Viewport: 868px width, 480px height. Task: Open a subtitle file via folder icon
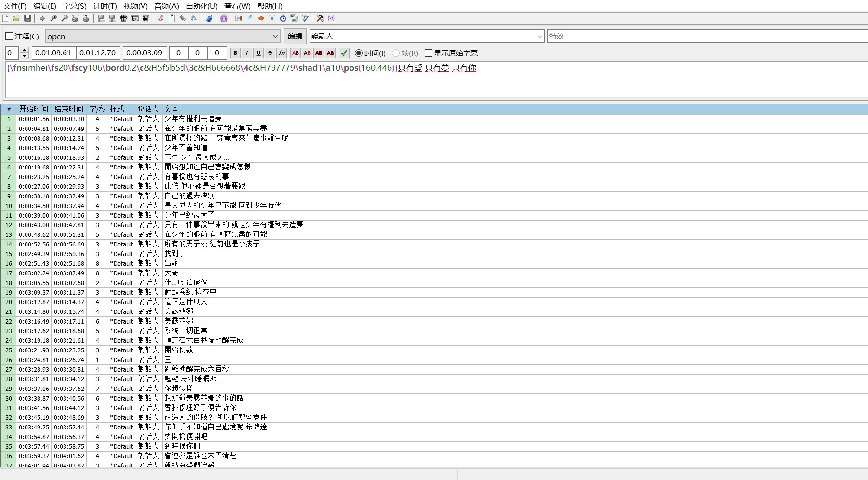pyautogui.click(x=16, y=18)
